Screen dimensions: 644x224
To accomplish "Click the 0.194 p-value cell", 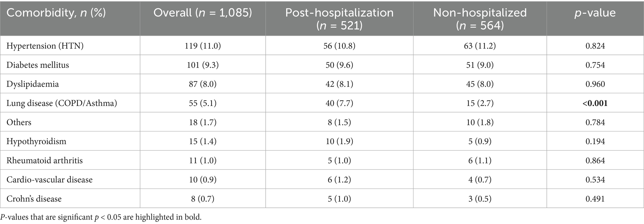I will pyautogui.click(x=595, y=141).
